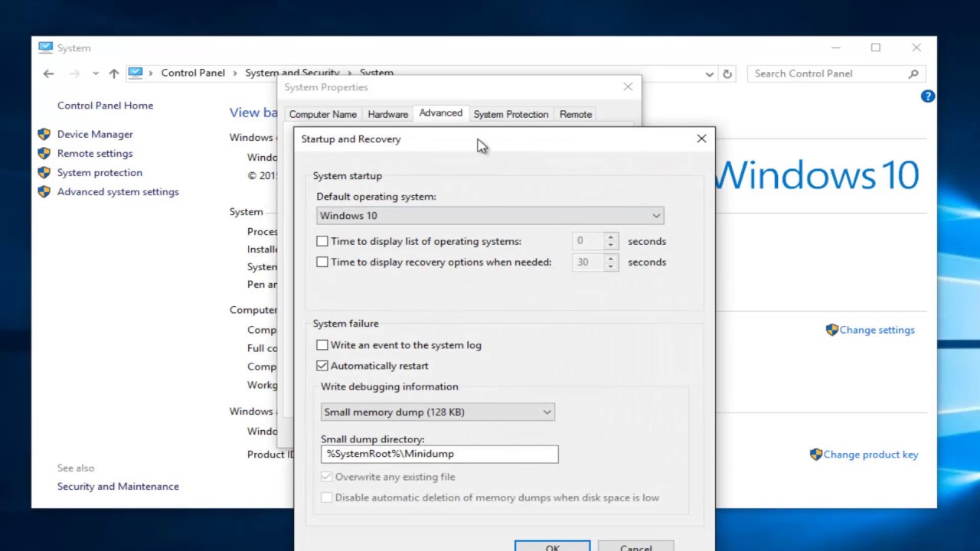Image resolution: width=980 pixels, height=551 pixels.
Task: Click the Change settings link
Action: click(x=877, y=330)
